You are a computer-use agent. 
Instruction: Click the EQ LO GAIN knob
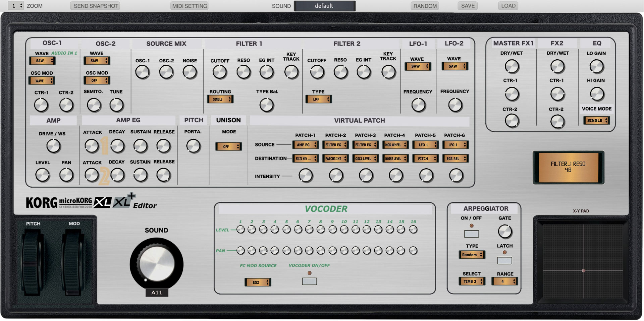(x=597, y=66)
